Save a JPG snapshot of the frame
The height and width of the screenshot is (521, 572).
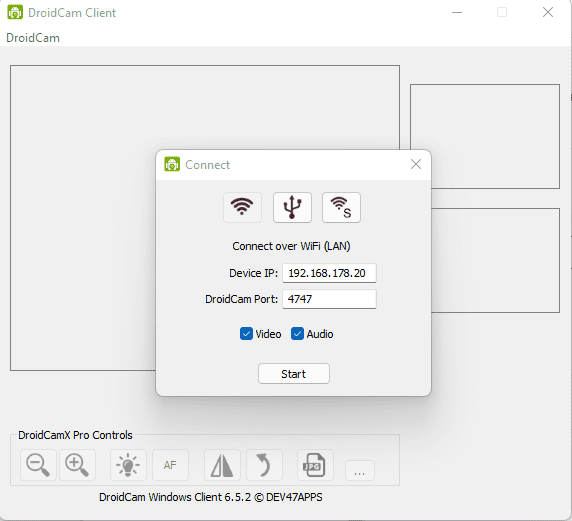click(315, 465)
